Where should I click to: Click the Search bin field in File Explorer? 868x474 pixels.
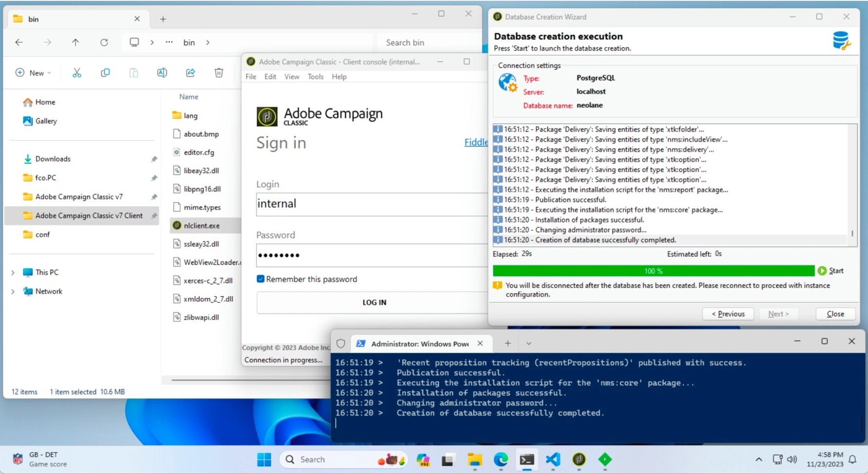429,42
